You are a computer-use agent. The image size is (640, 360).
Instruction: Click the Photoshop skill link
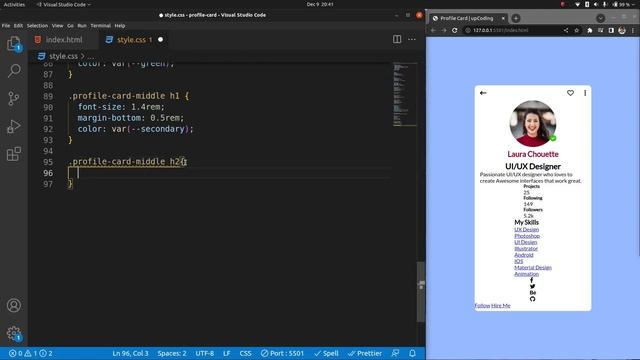[x=527, y=236]
